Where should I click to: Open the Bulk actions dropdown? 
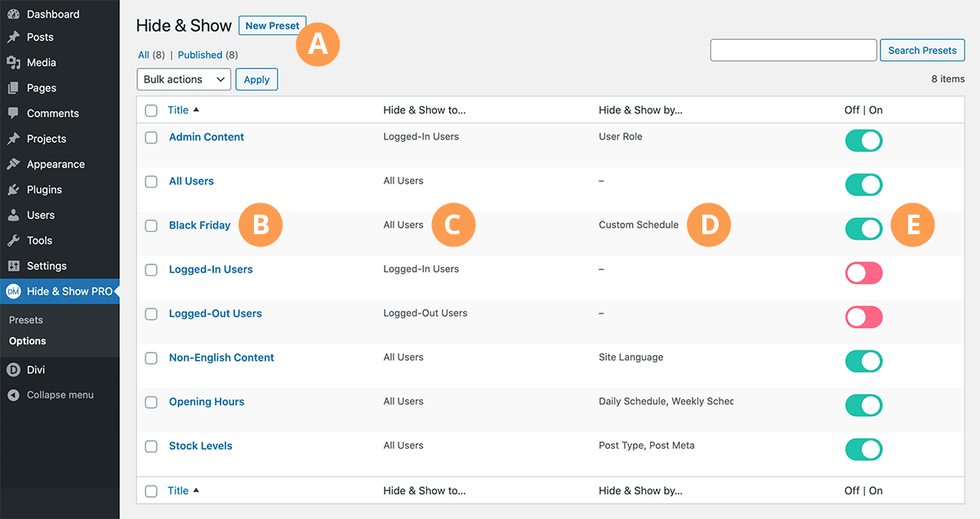[184, 79]
